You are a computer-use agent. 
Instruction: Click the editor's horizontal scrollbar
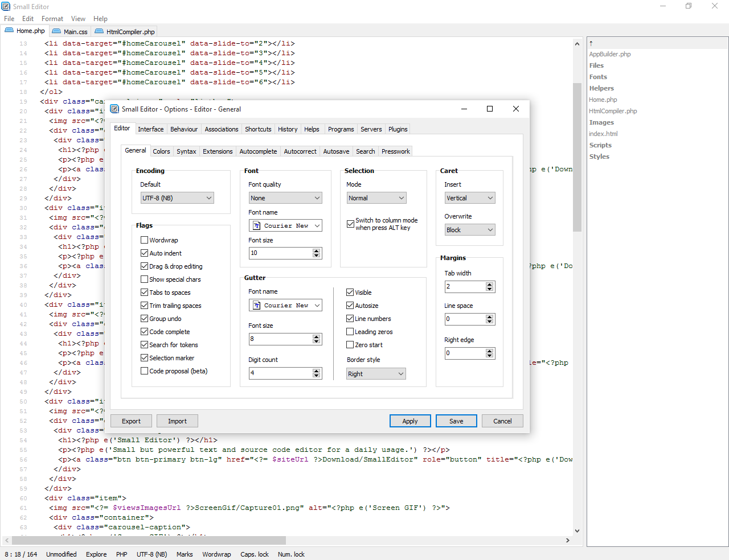click(x=148, y=540)
